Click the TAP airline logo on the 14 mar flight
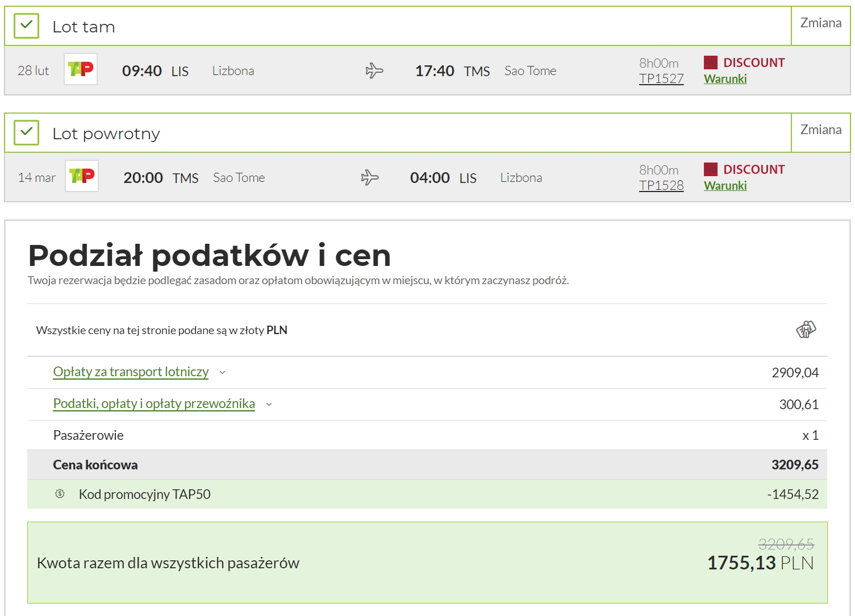Image resolution: width=855 pixels, height=616 pixels. pyautogui.click(x=82, y=176)
